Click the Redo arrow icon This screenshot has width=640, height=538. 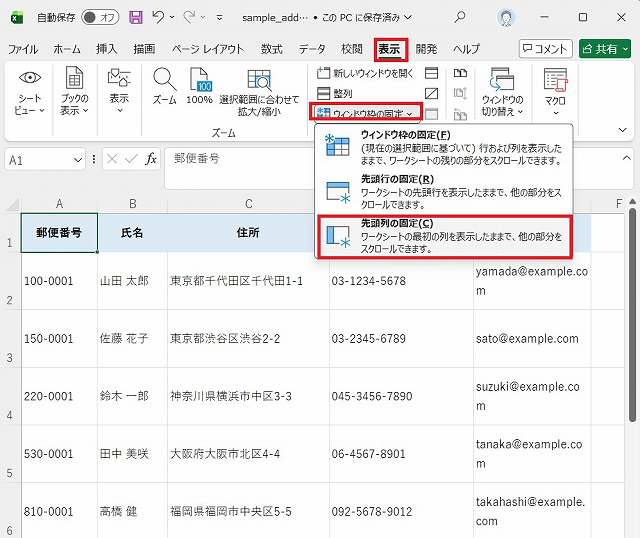(189, 17)
